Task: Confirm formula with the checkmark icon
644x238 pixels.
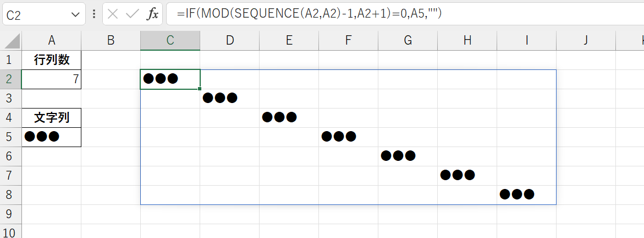Action: (132, 14)
